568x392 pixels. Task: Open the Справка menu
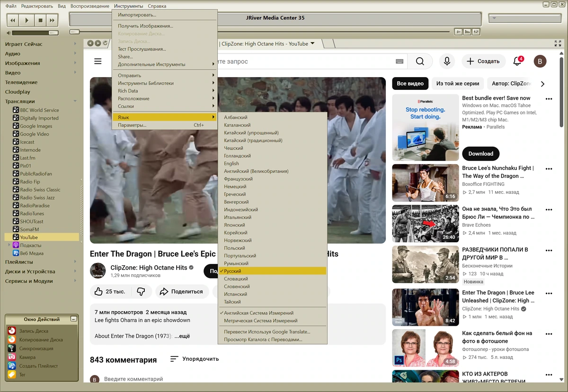[x=157, y=6]
